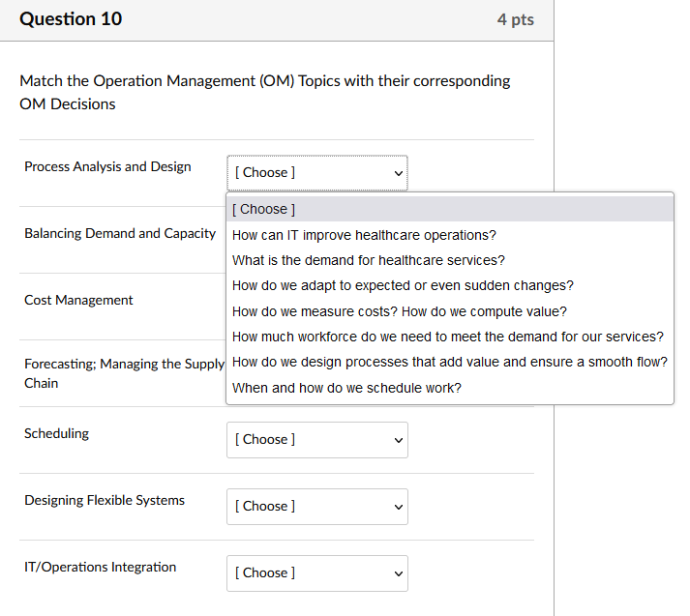Click the Forecasting; Managing the Supply Chain label
Screen dimensions: 690x616
124,373
